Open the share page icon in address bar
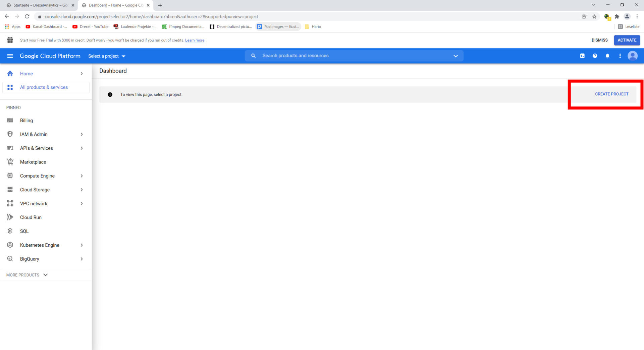Image resolution: width=644 pixels, height=350 pixels. pyautogui.click(x=584, y=16)
